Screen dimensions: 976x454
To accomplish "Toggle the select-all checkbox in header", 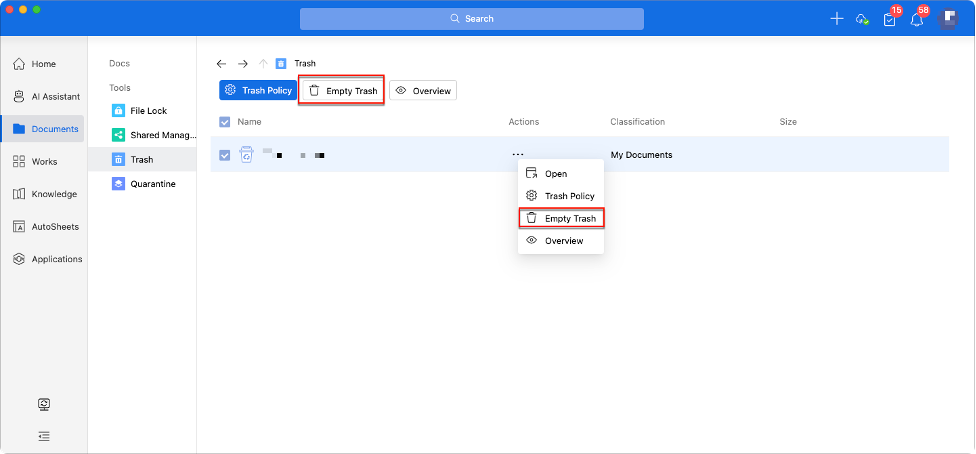I will tap(224, 122).
